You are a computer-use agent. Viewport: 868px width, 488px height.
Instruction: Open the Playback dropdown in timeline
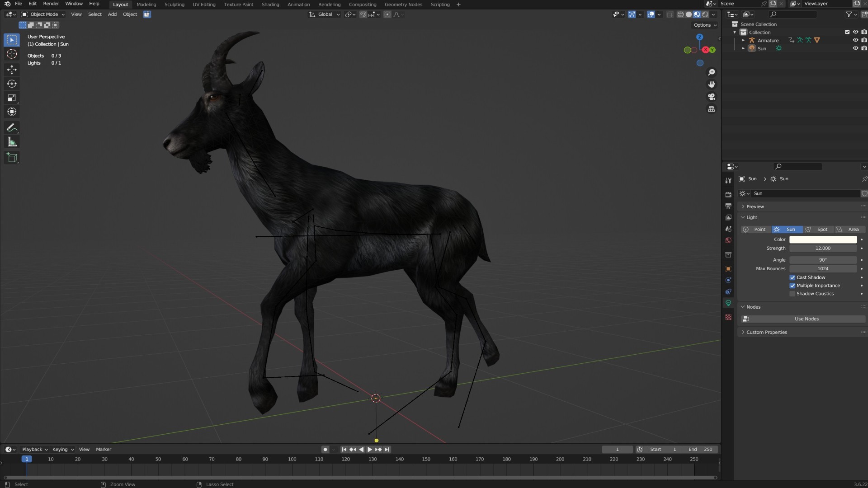click(x=35, y=450)
